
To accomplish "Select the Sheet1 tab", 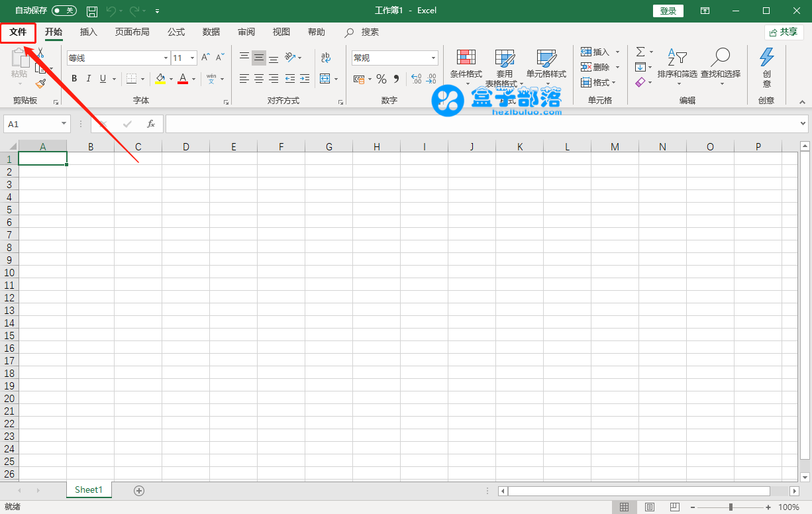I will [89, 489].
